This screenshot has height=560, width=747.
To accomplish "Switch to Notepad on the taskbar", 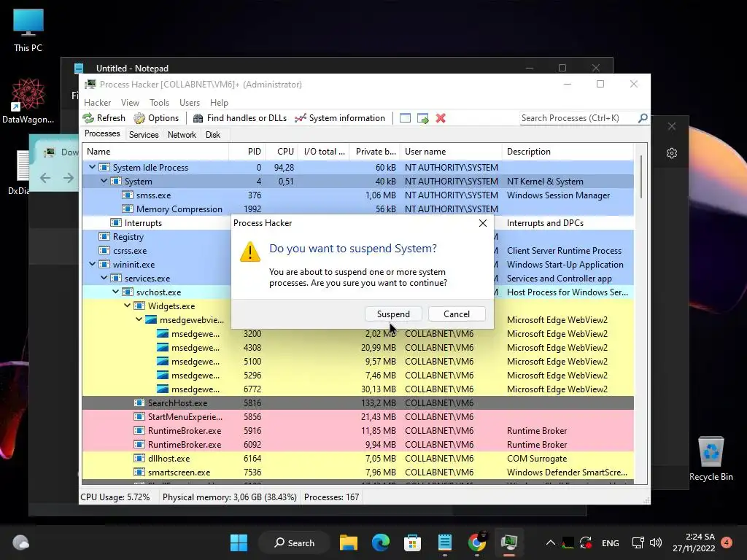I will tap(444, 542).
